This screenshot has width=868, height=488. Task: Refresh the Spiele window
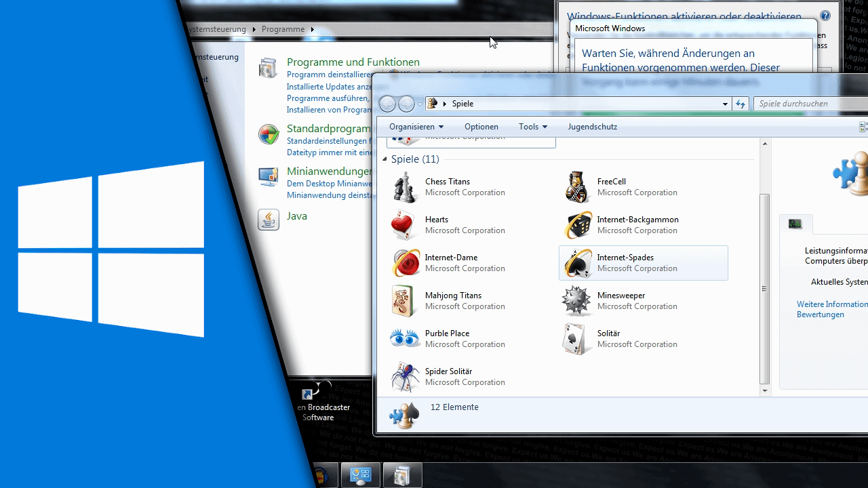coord(741,104)
